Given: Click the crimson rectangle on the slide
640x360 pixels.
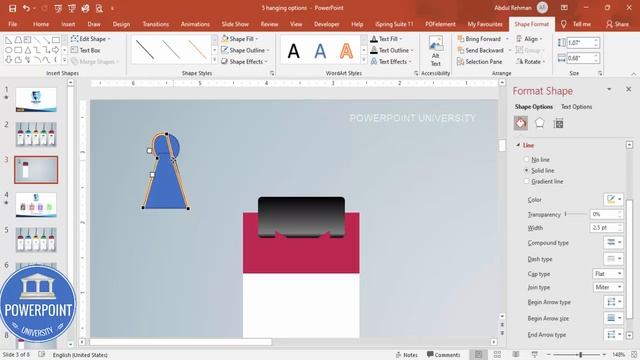Looking at the screenshot, I should (x=301, y=256).
